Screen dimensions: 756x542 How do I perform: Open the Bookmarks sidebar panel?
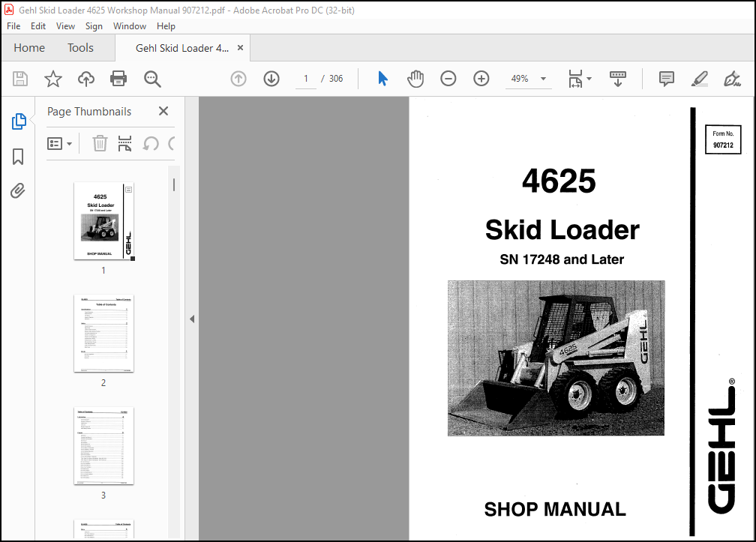point(18,156)
